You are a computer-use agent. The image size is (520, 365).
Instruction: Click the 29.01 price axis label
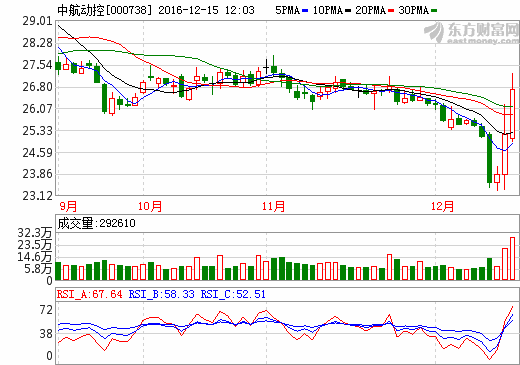tap(38, 21)
